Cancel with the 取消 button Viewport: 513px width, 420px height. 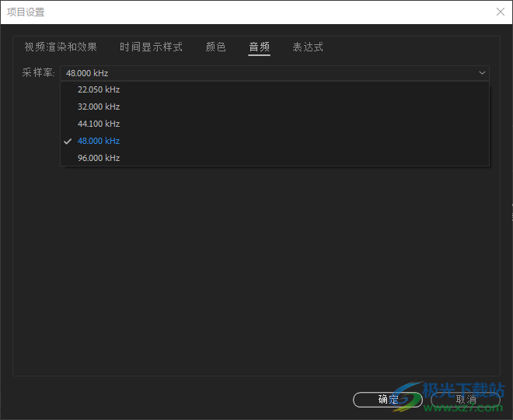click(466, 399)
